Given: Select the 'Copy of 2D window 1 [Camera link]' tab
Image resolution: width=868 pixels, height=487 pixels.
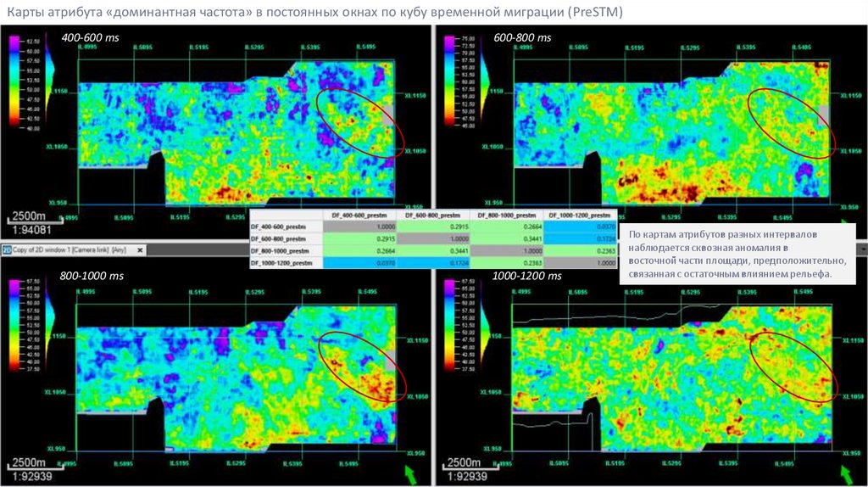Looking at the screenshot, I should click(74, 250).
